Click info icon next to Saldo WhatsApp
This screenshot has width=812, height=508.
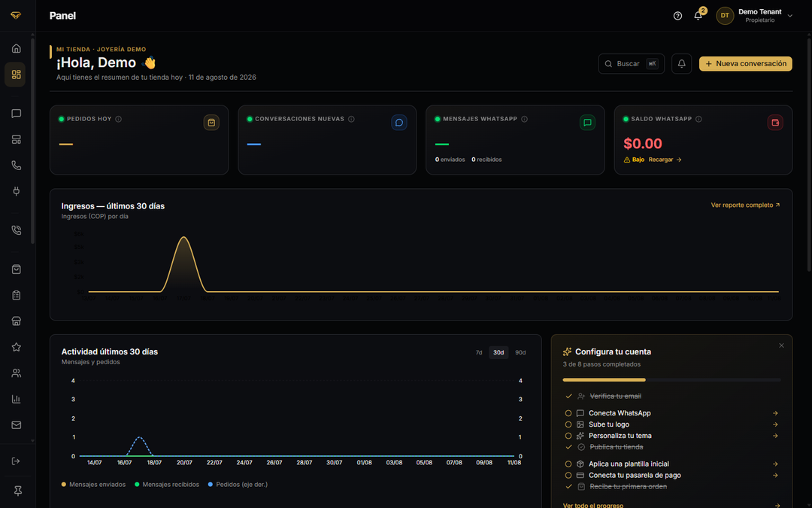point(698,119)
